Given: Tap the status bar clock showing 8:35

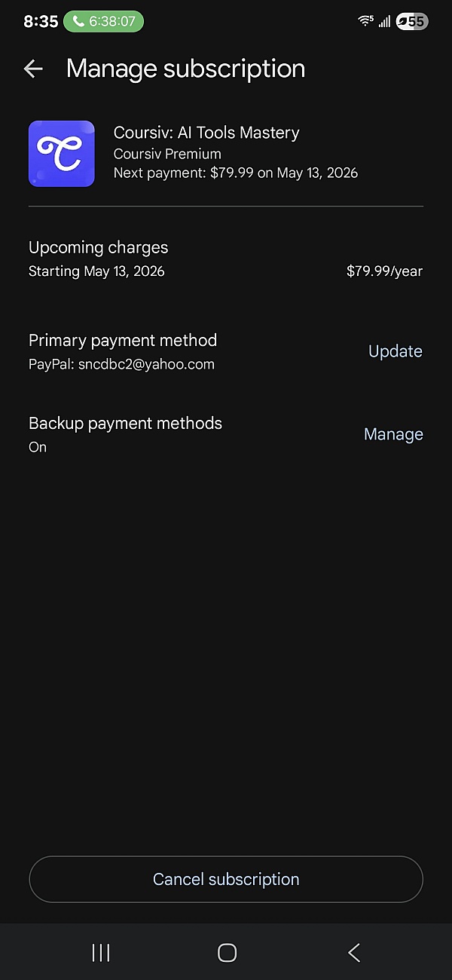Looking at the screenshot, I should tap(41, 22).
